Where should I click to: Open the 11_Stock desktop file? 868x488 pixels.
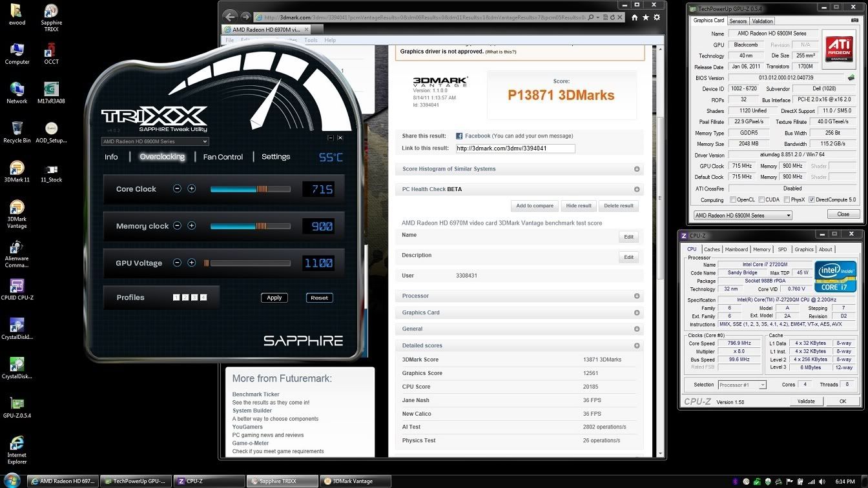coord(51,172)
